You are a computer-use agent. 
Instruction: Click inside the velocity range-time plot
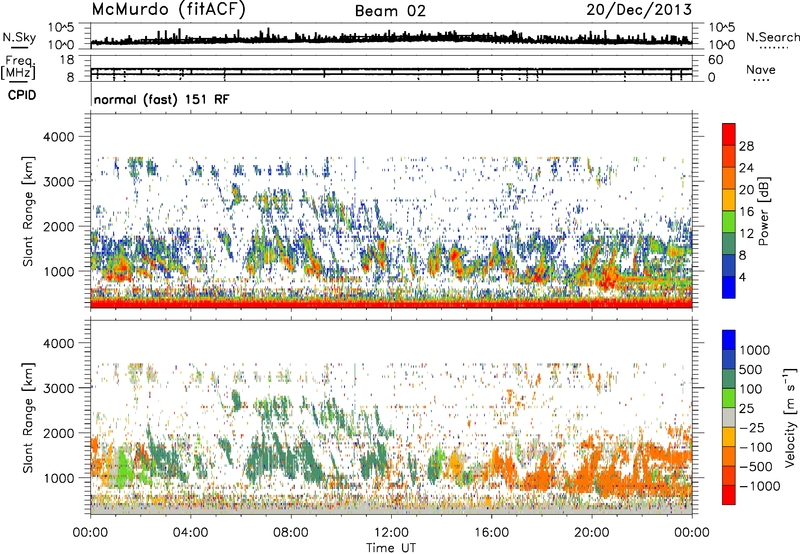pyautogui.click(x=391, y=416)
